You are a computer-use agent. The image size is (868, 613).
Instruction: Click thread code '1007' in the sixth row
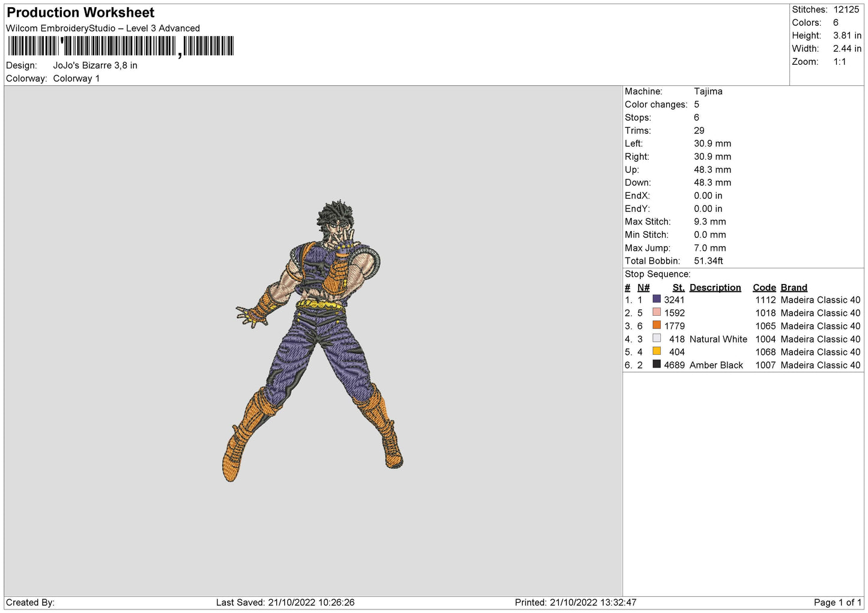pos(765,365)
